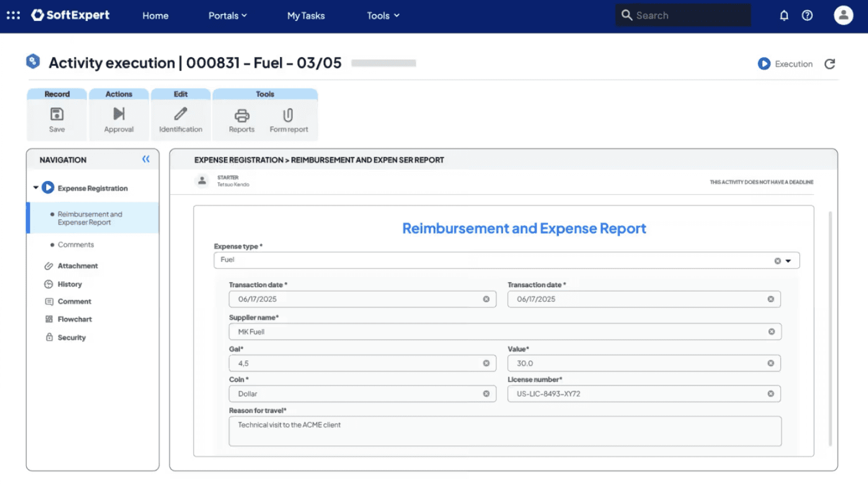868x484 pixels.
Task: Click the right Transaction date input
Action: [644, 299]
